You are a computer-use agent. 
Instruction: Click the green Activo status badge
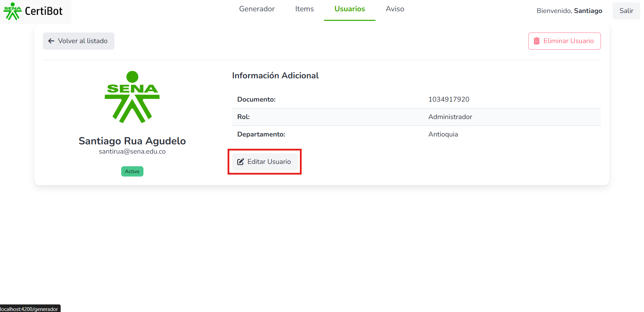(x=132, y=171)
